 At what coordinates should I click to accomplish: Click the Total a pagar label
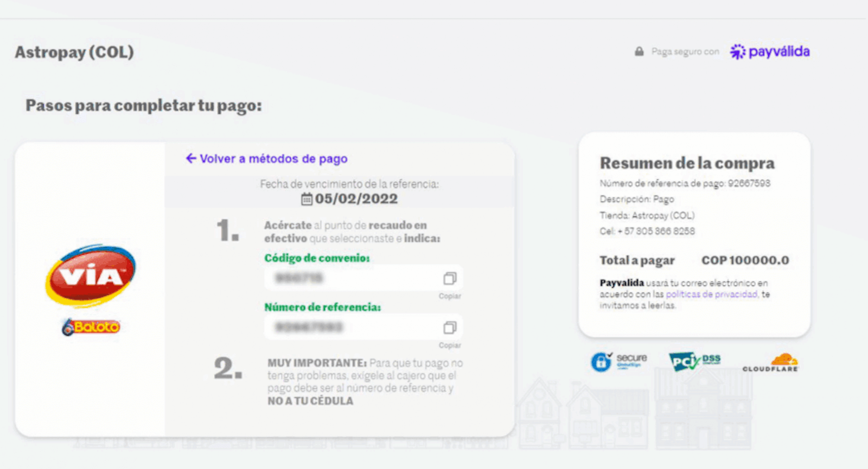pos(637,261)
